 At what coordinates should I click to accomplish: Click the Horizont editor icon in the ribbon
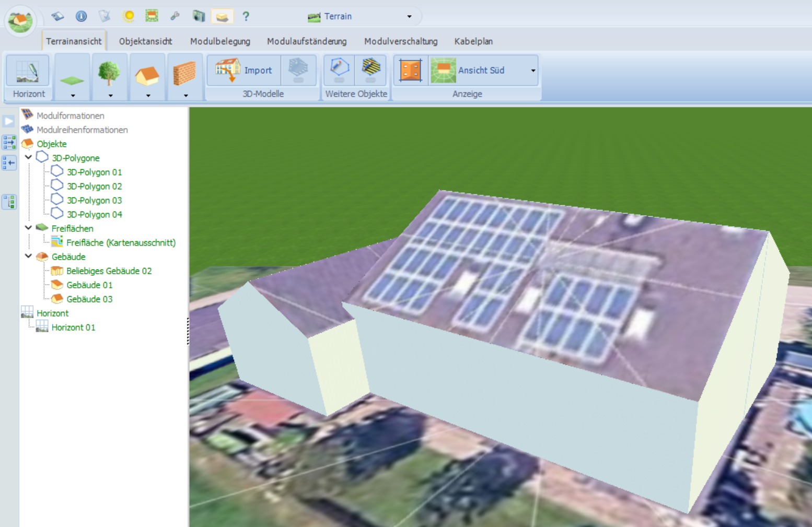pyautogui.click(x=28, y=72)
